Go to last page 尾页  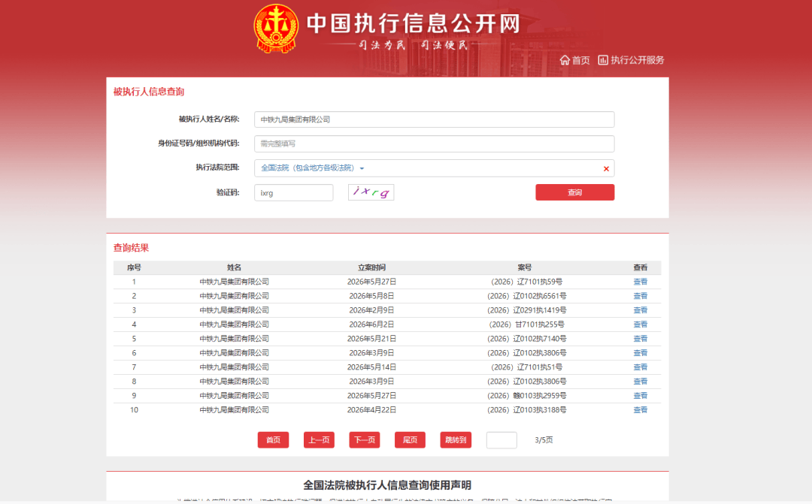pos(411,440)
